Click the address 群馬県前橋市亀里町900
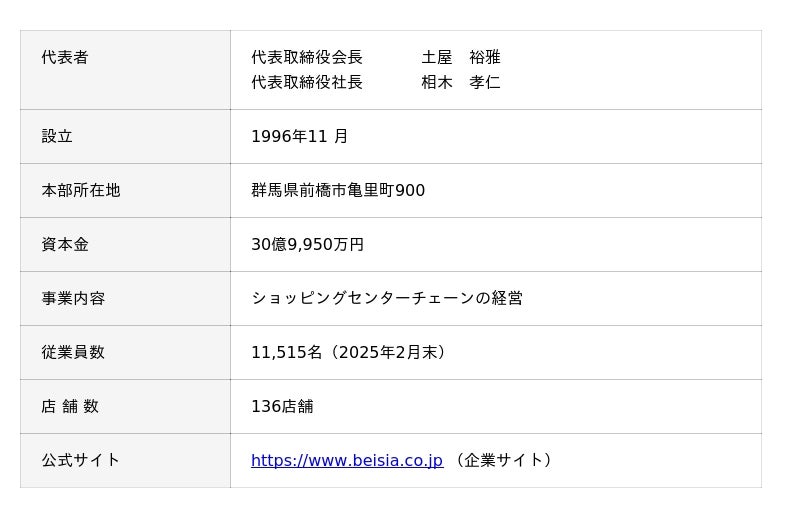The image size is (800, 518). click(x=338, y=191)
